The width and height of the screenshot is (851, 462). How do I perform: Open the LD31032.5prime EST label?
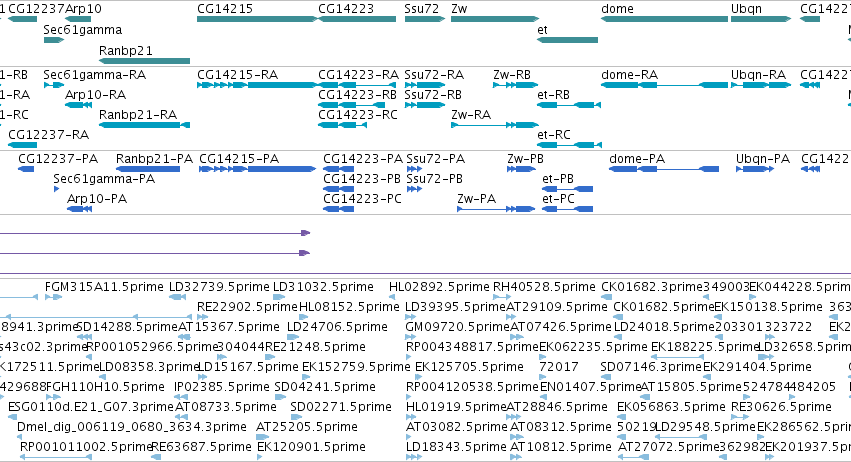pyautogui.click(x=323, y=287)
